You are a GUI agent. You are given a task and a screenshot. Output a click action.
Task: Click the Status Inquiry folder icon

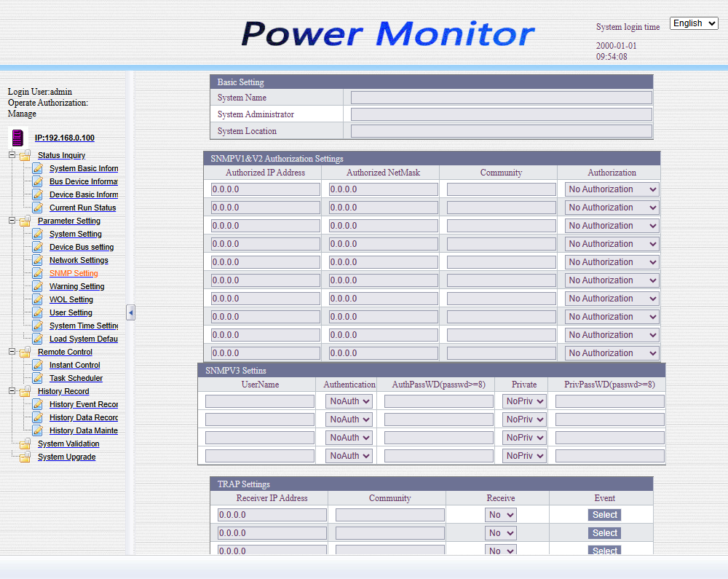click(x=25, y=155)
